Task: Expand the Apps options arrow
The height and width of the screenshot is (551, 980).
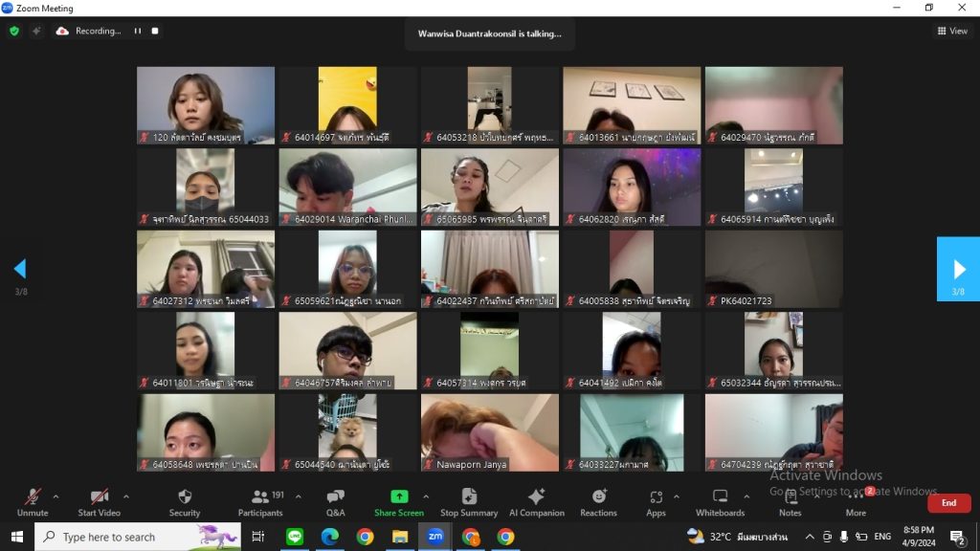Action: (x=677, y=497)
